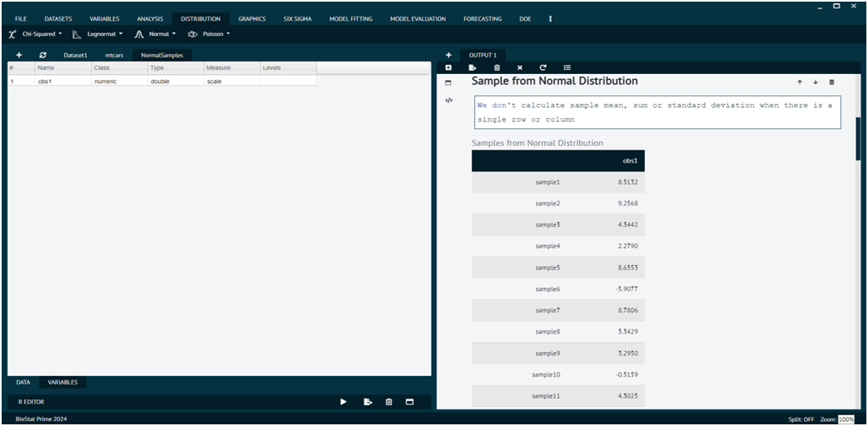This screenshot has width=868, height=426.
Task: Export the output using file-arrow icon
Action: click(473, 67)
